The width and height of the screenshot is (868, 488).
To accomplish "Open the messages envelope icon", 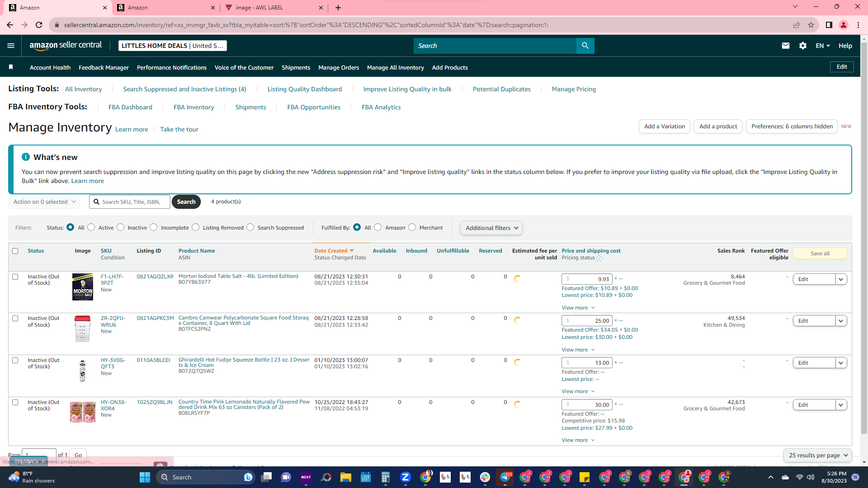I will coord(786,46).
